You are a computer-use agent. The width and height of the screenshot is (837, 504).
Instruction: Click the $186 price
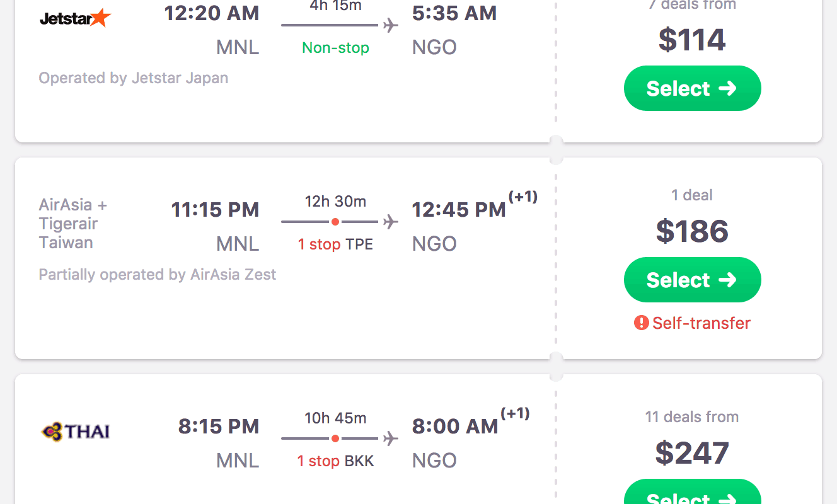[x=692, y=231]
